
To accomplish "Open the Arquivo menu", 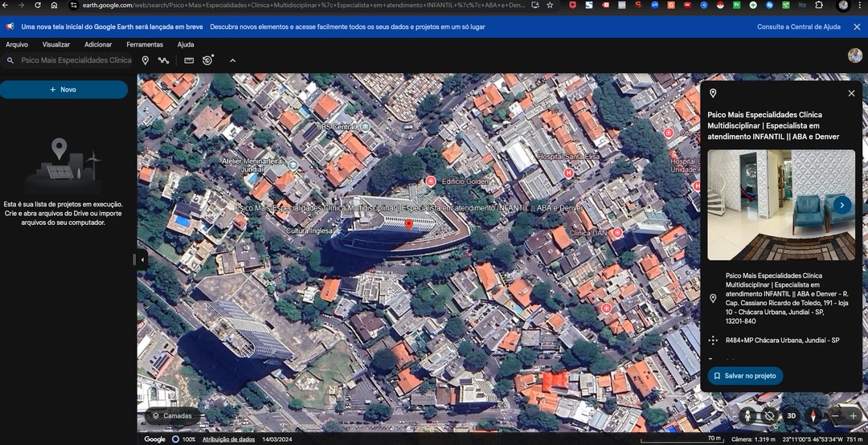I will 17,44.
